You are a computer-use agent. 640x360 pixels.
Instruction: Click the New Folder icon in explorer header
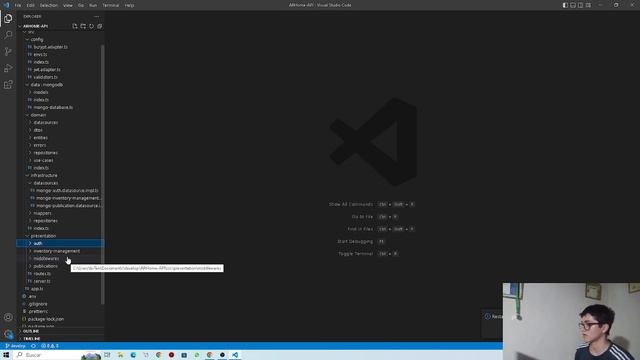(x=83, y=26)
